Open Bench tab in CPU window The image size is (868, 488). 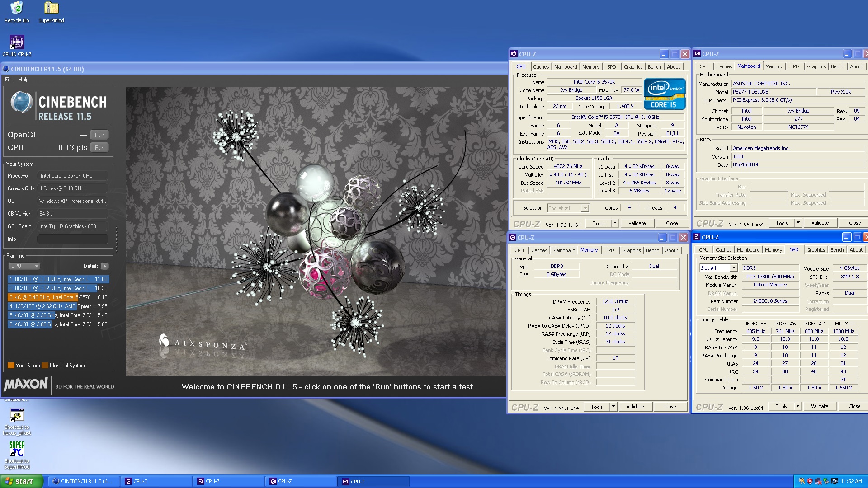click(654, 67)
